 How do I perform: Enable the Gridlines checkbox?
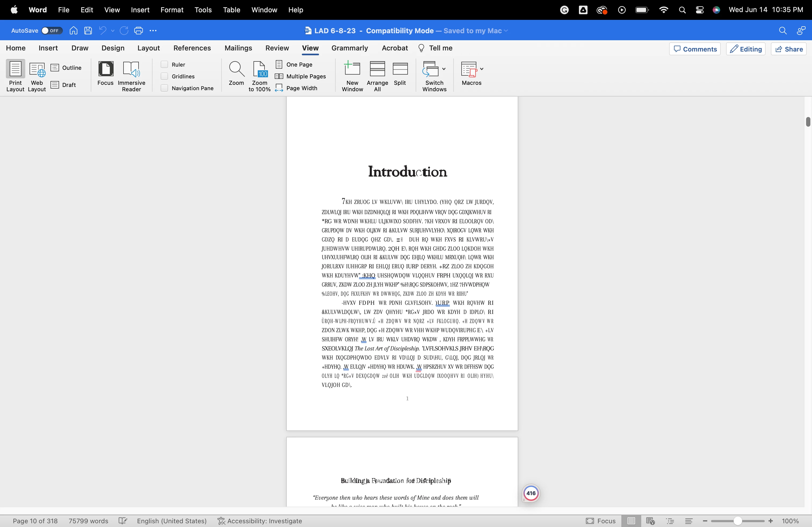(x=164, y=76)
